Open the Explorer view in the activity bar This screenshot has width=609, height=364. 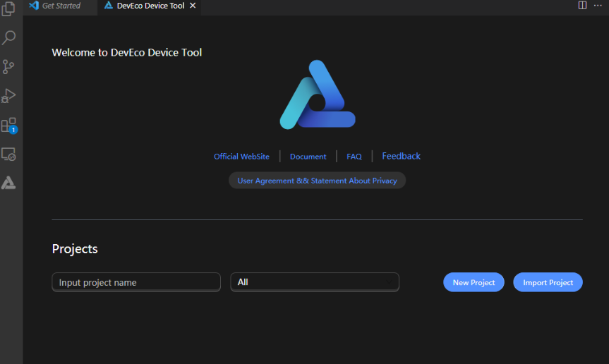(8, 8)
